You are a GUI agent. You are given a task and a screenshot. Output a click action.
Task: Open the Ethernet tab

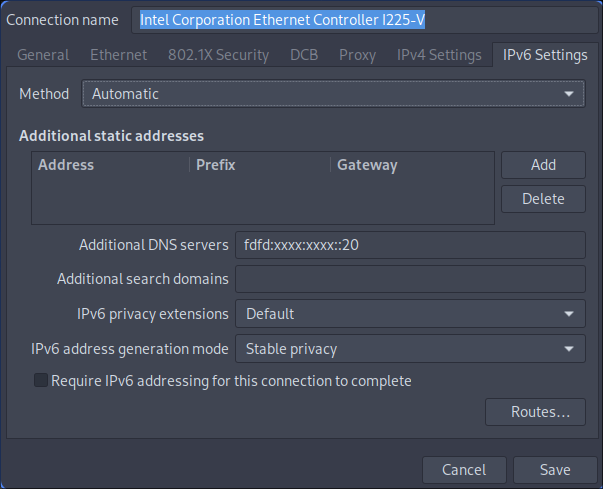pyautogui.click(x=118, y=55)
